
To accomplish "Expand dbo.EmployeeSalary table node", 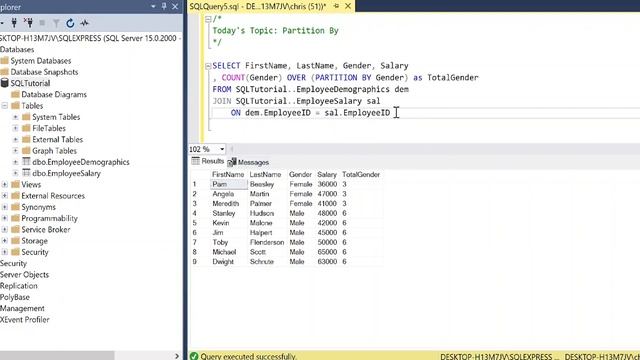I will point(16,173).
